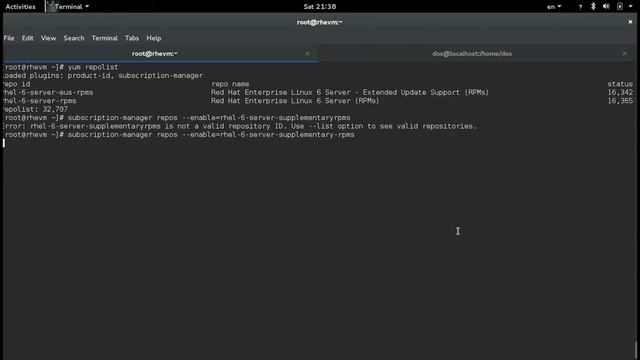Open the View menu

(48, 38)
